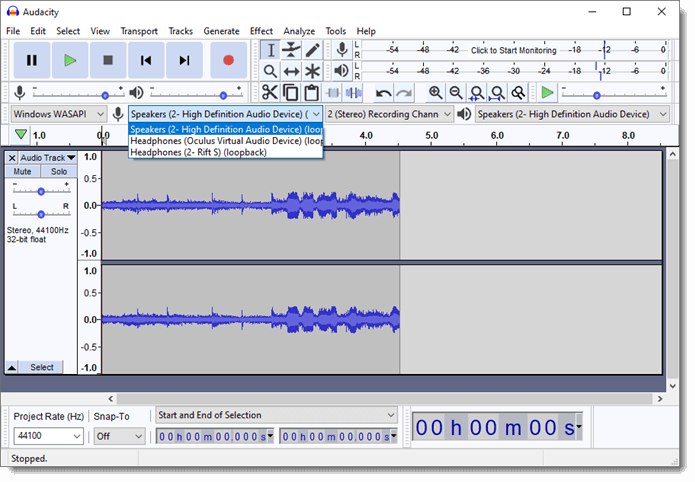The image size is (695, 482).
Task: Click the playback meter speaker icon
Action: pos(342,71)
